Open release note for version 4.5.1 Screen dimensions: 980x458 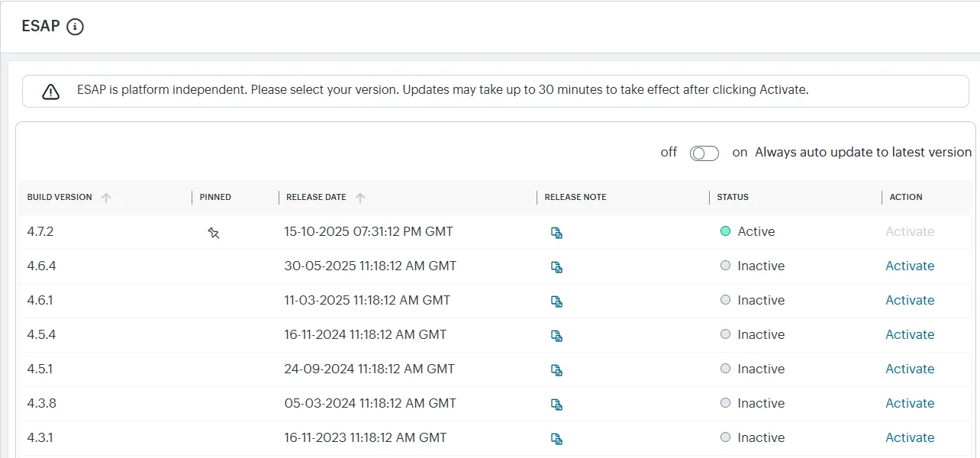click(x=557, y=370)
